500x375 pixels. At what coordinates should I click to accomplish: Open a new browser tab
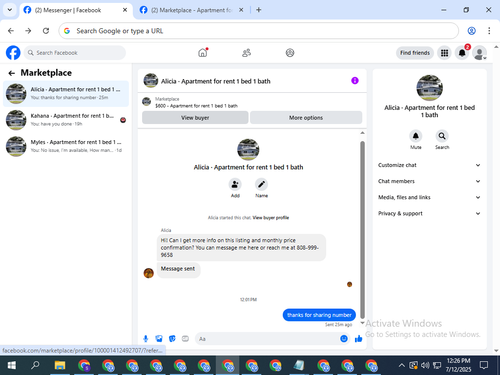[x=259, y=10]
